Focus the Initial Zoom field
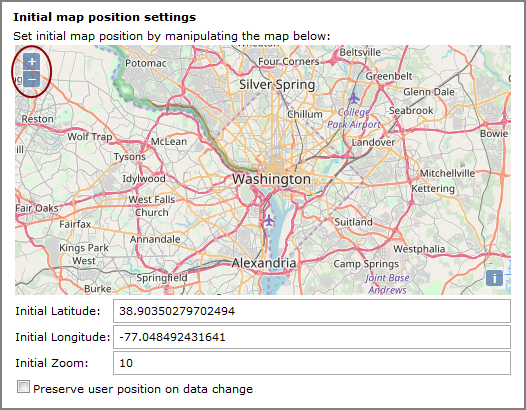This screenshot has width=526, height=410. (x=312, y=363)
